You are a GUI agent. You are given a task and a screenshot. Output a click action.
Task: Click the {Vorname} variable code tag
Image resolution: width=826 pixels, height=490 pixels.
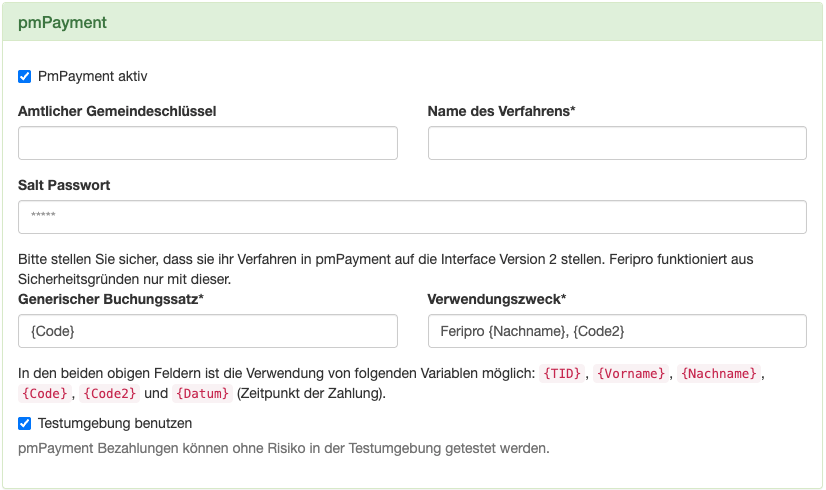(x=631, y=374)
